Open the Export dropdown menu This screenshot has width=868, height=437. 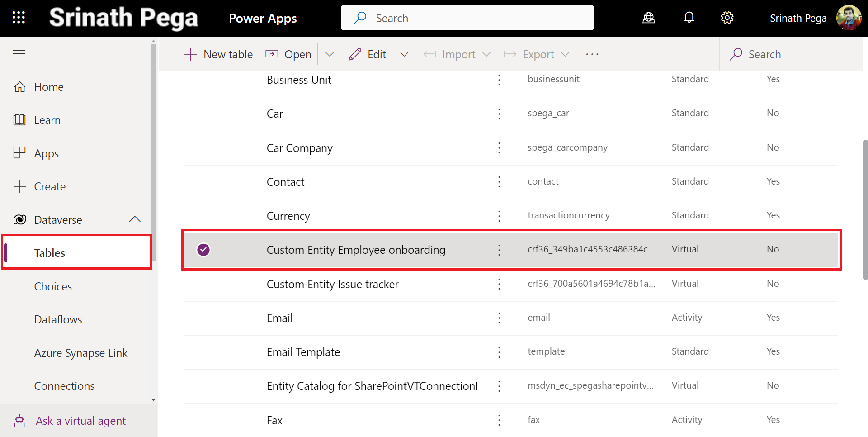(537, 54)
